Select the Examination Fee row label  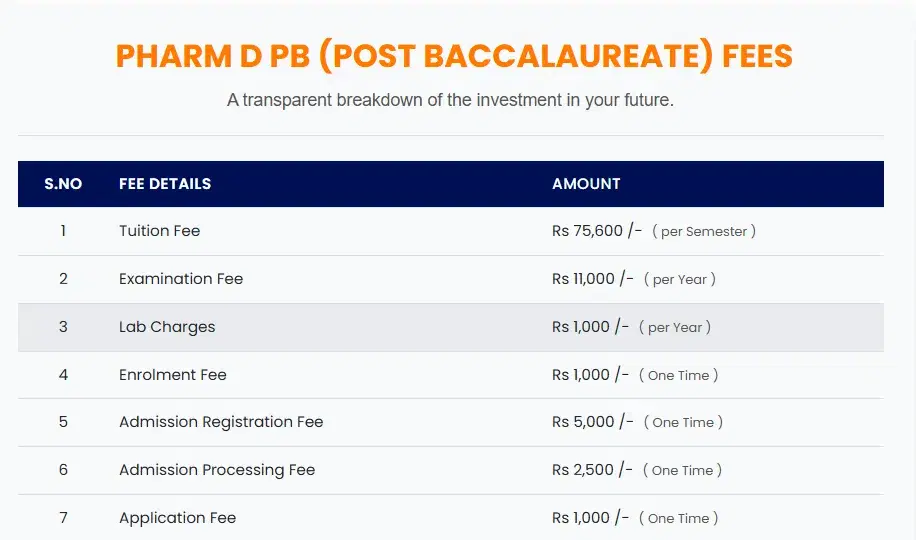pos(181,279)
